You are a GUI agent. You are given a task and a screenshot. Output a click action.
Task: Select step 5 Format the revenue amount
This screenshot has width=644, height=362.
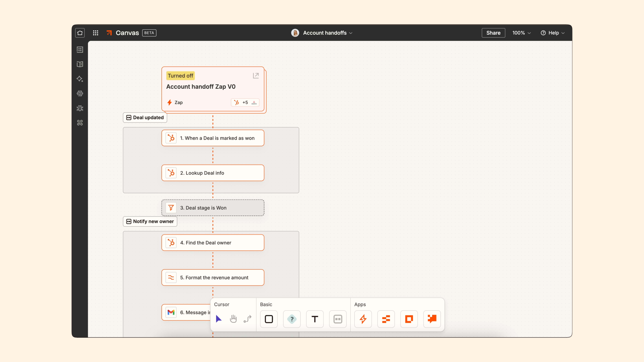click(213, 278)
